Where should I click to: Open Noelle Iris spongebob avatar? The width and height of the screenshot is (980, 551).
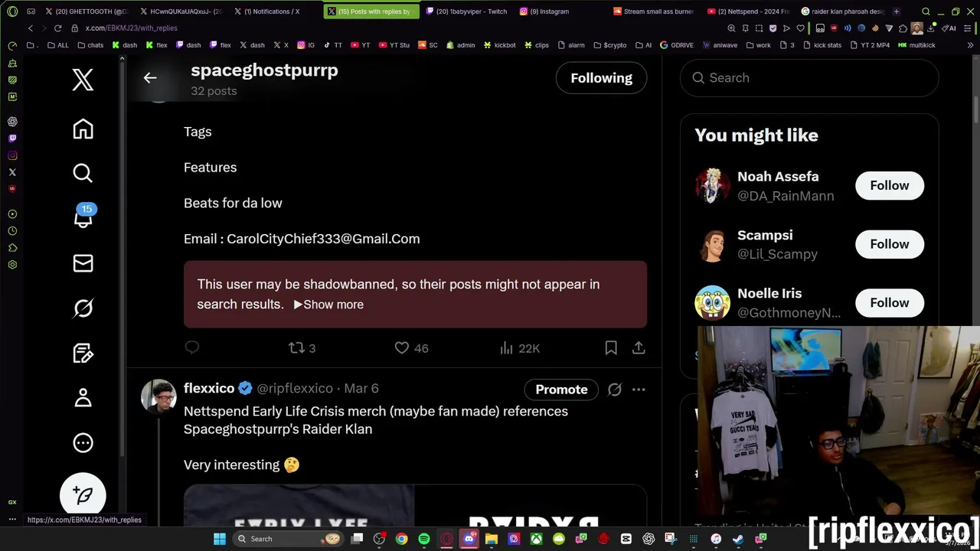[712, 303]
